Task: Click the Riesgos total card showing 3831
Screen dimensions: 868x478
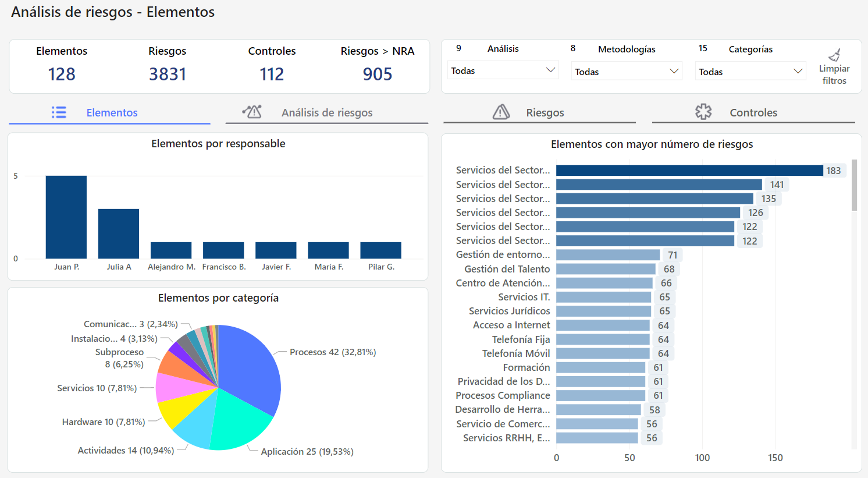Action: 168,66
